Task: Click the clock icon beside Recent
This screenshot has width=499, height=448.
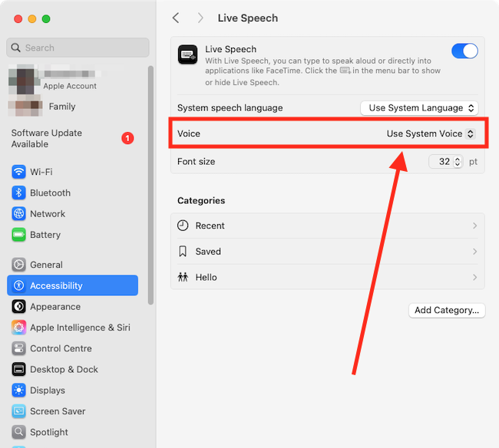Action: tap(183, 226)
